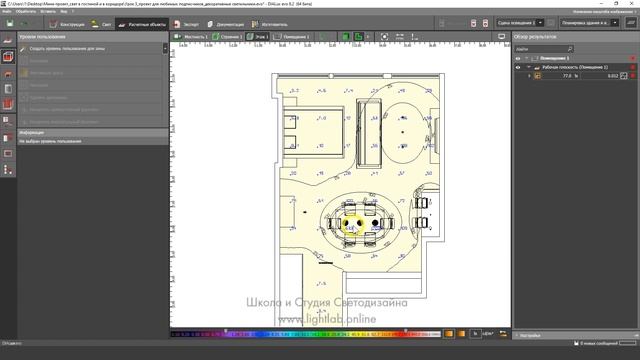This screenshot has height=360, width=640.
Task: Open the Экспорт mode tab
Action: tap(186, 24)
